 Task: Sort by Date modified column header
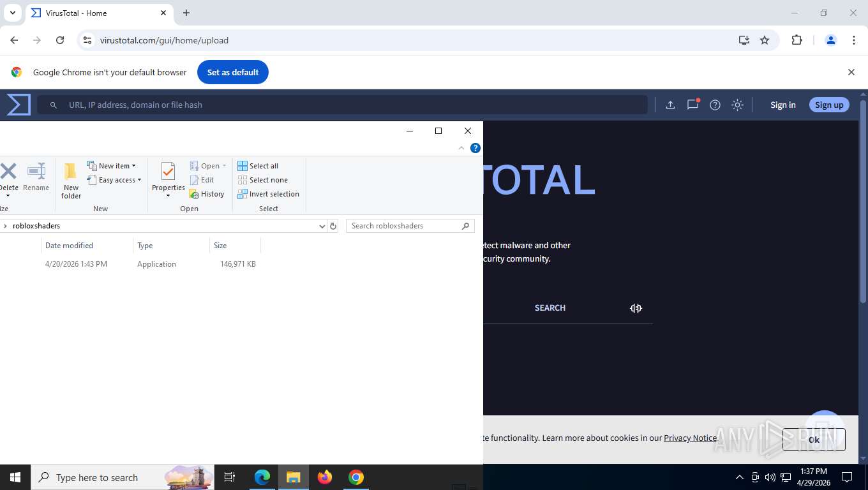87,246
